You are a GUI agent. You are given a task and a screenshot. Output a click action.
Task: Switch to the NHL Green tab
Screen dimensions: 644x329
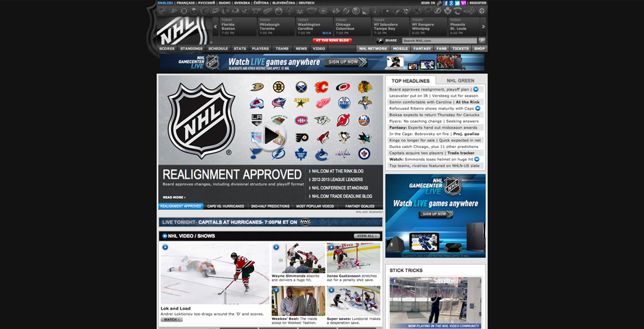pos(460,80)
